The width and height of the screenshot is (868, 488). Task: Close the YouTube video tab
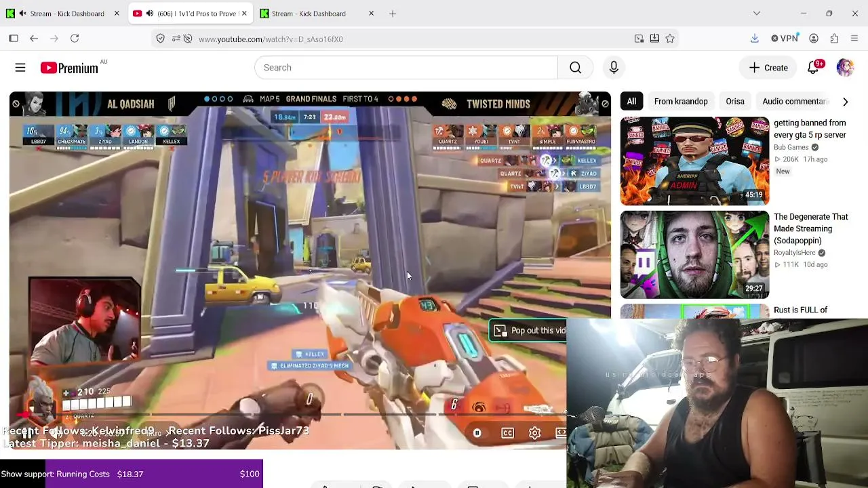(x=244, y=14)
